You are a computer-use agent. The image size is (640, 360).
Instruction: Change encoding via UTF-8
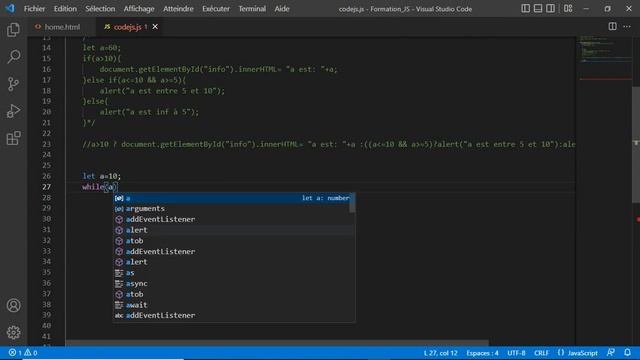(516, 353)
